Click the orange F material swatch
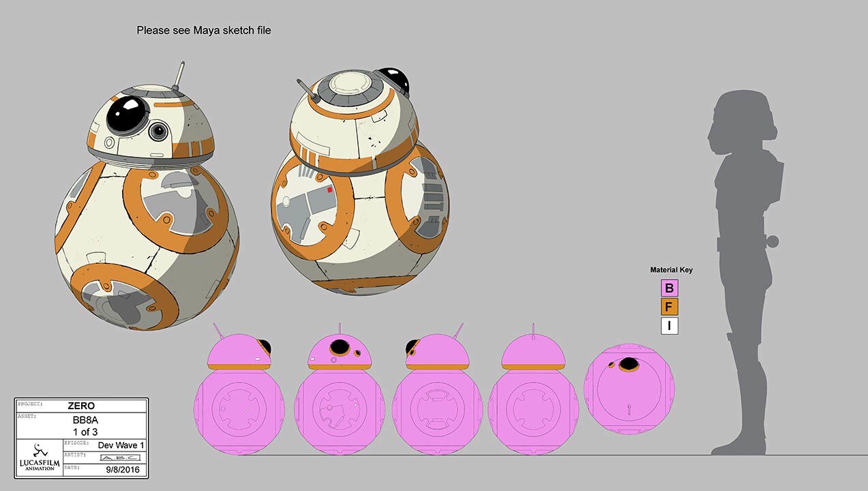This screenshot has height=491, width=868. [669, 307]
